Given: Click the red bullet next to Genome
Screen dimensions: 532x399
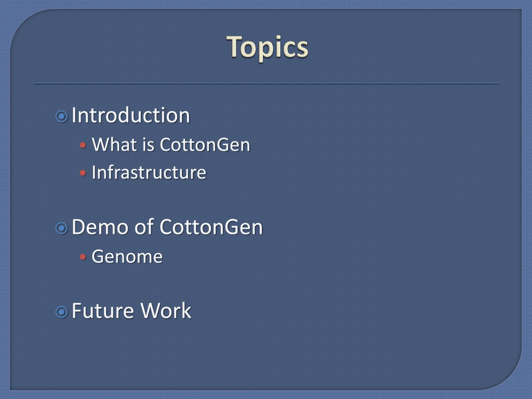Looking at the screenshot, I should coord(83,257).
